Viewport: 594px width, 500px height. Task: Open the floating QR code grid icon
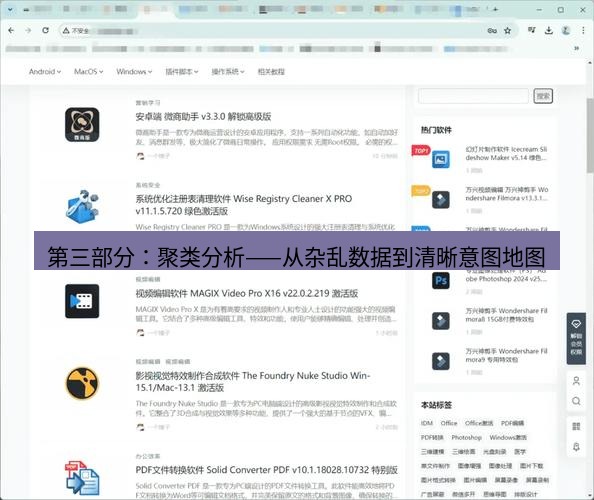[x=576, y=427]
